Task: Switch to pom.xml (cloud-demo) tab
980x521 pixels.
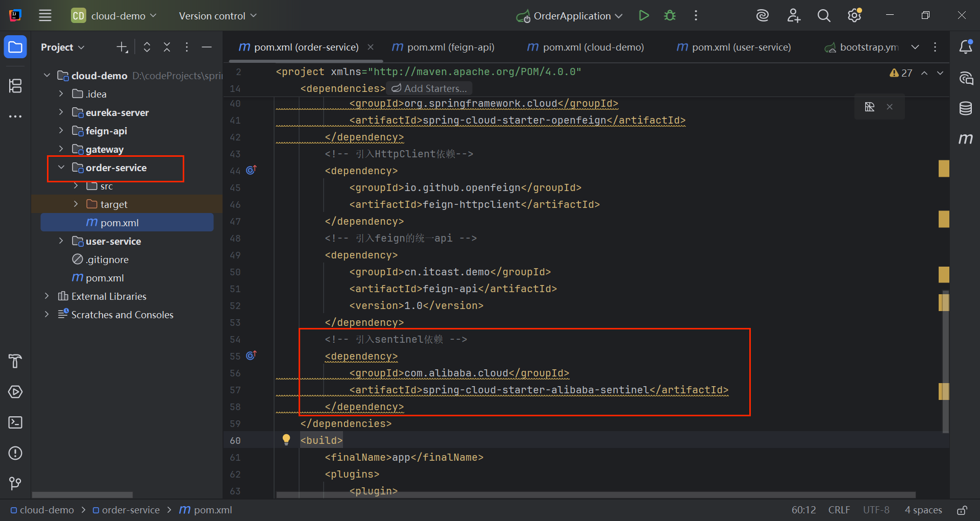Action: (x=585, y=47)
